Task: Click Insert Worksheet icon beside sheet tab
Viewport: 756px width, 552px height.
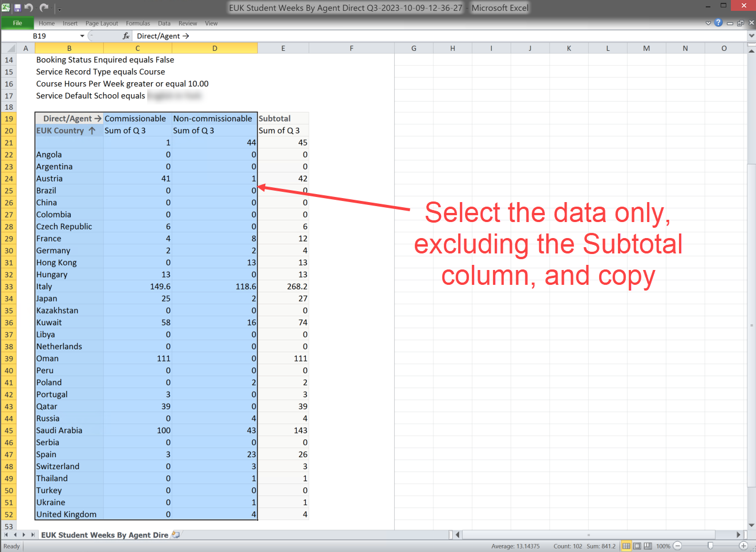Action: pyautogui.click(x=176, y=535)
